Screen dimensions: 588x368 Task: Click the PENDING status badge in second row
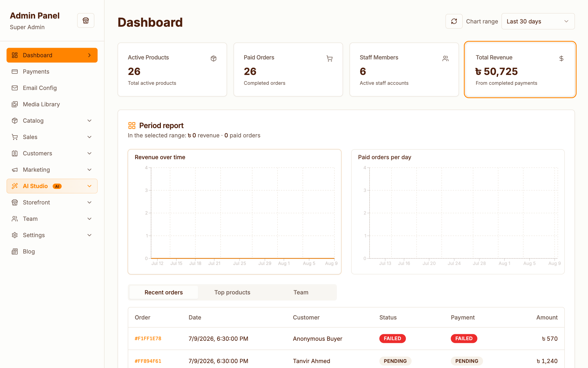click(x=395, y=361)
